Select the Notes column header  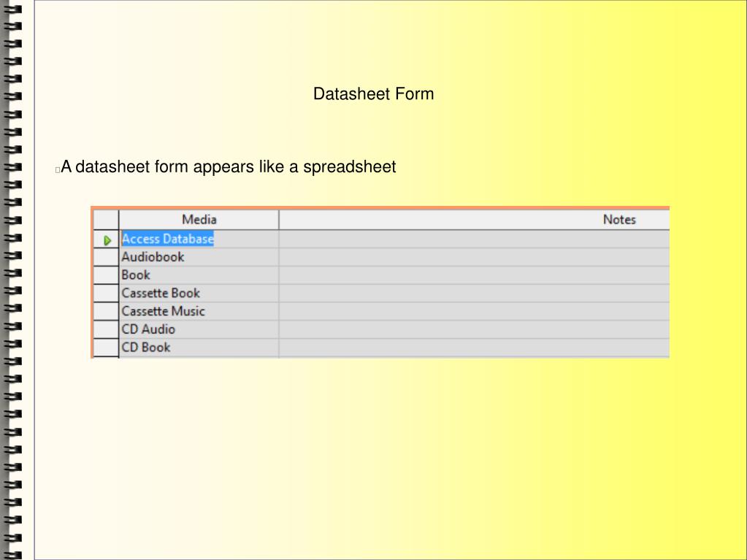coord(475,220)
